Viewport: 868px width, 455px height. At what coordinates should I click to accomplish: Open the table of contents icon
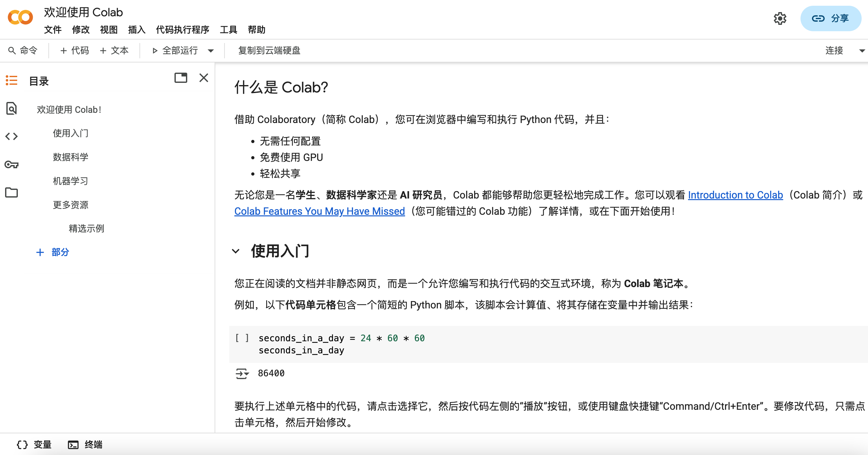(11, 81)
